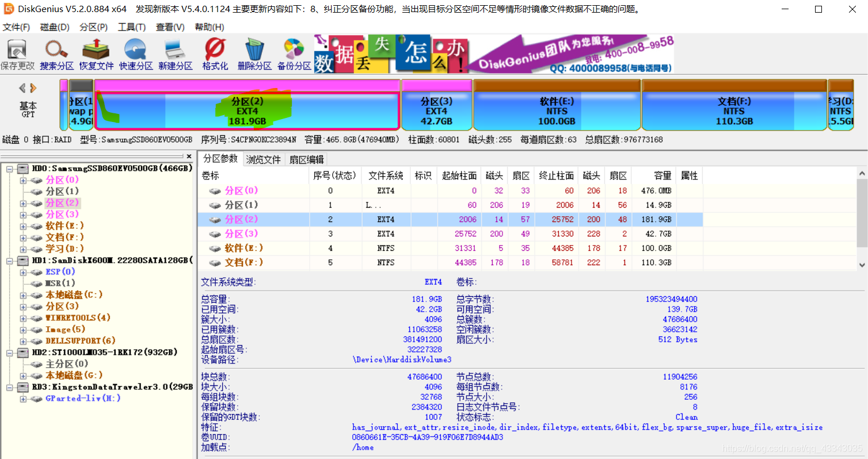Click the 文件系统 column header

[386, 175]
